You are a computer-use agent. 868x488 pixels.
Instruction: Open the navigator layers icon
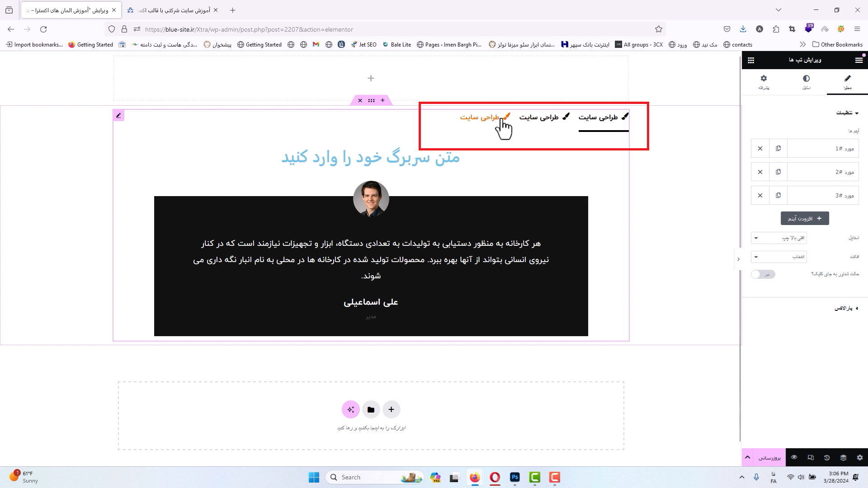pyautogui.click(x=843, y=458)
